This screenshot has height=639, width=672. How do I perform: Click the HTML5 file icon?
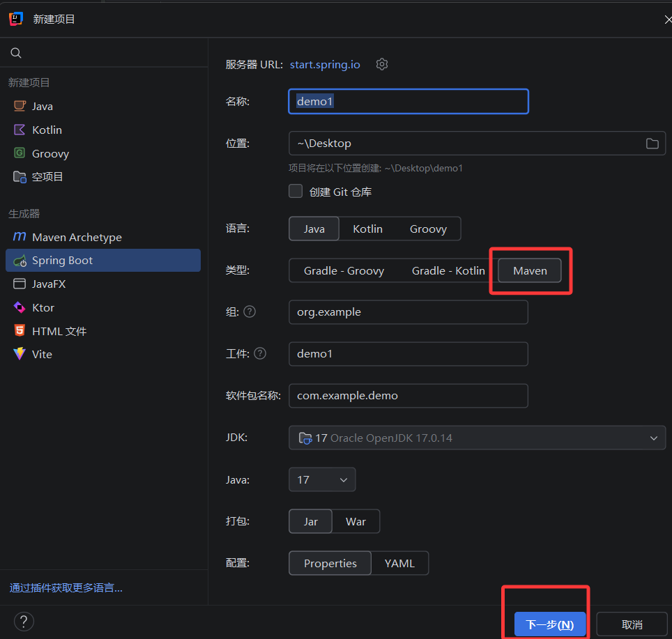20,330
